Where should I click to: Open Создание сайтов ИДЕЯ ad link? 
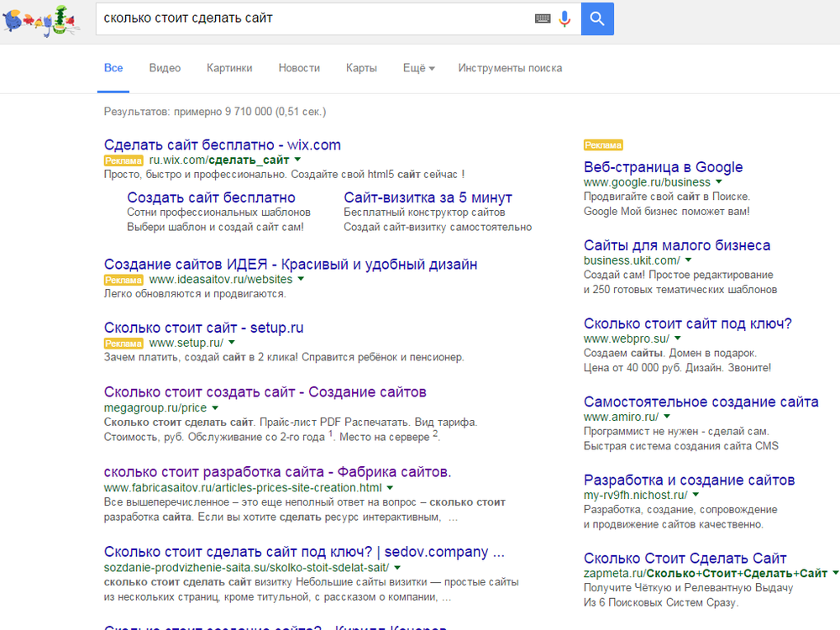click(291, 264)
